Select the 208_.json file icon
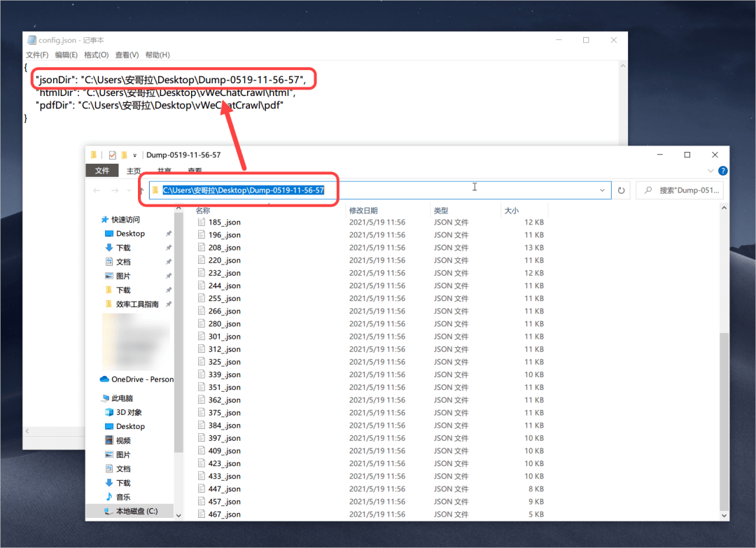Image resolution: width=756 pixels, height=548 pixels. (x=202, y=248)
